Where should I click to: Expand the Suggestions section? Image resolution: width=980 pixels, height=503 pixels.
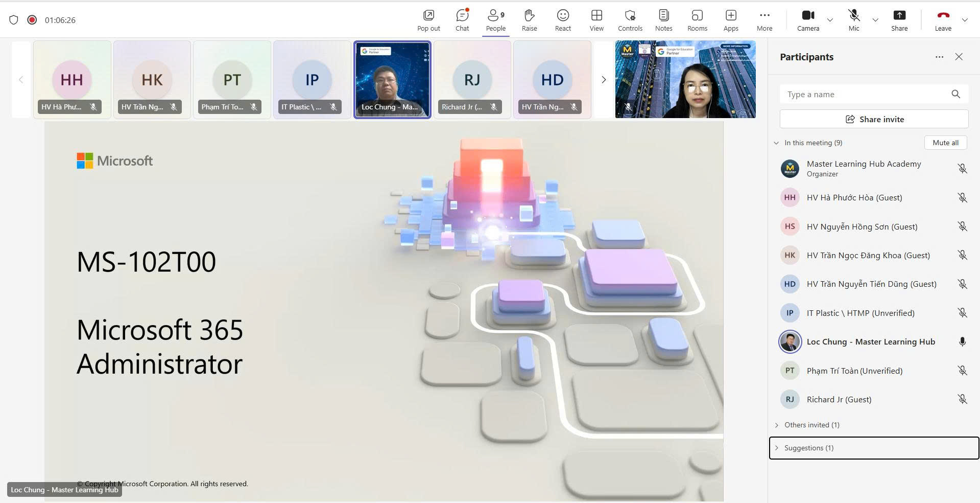(x=777, y=448)
